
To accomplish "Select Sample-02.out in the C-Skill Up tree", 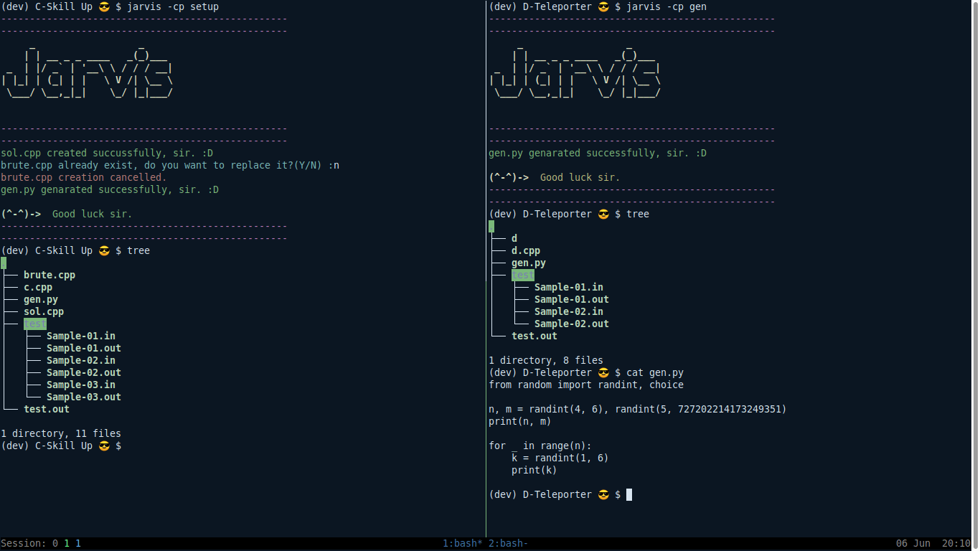I will tap(84, 372).
